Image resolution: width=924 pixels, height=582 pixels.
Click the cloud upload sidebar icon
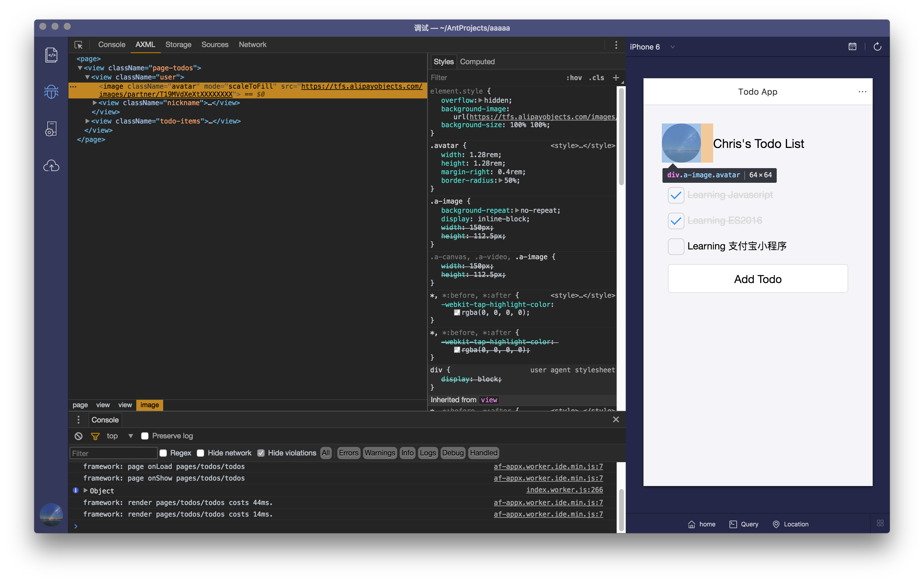click(51, 165)
